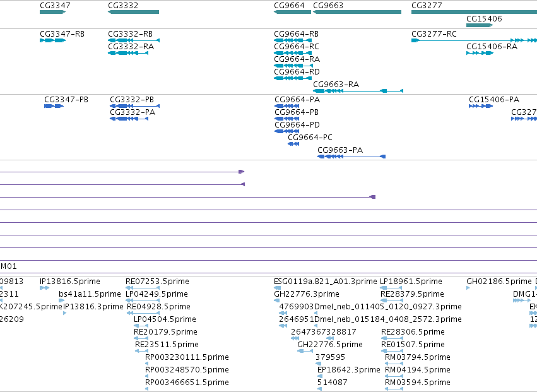Select the CG3347 gene feature
This screenshot has height=392, width=537.
(x=52, y=12)
